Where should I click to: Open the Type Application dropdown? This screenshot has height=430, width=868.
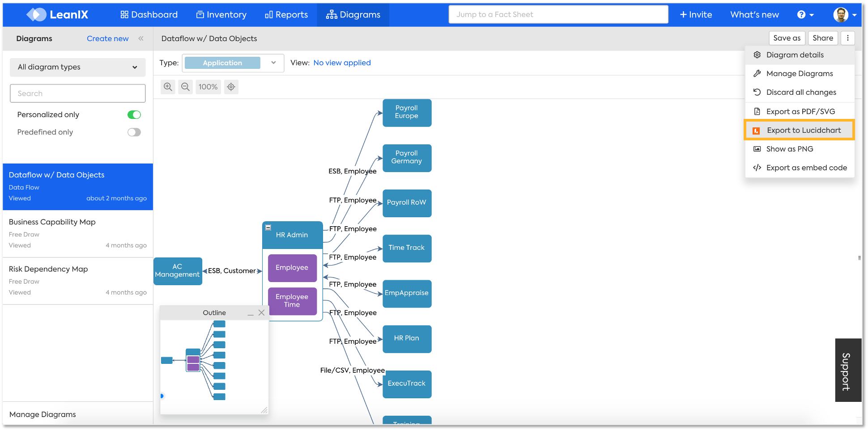click(x=233, y=63)
